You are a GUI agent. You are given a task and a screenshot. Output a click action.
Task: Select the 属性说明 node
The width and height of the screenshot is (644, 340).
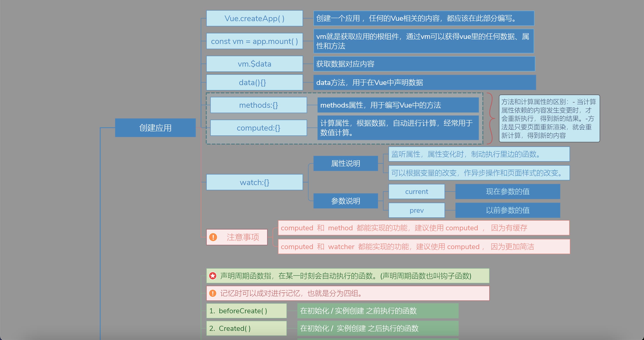tap(345, 163)
